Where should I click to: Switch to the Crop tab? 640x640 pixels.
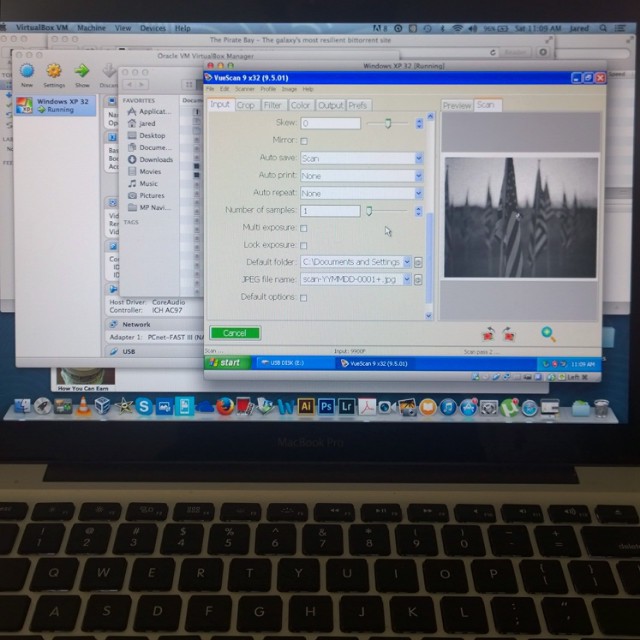click(246, 105)
